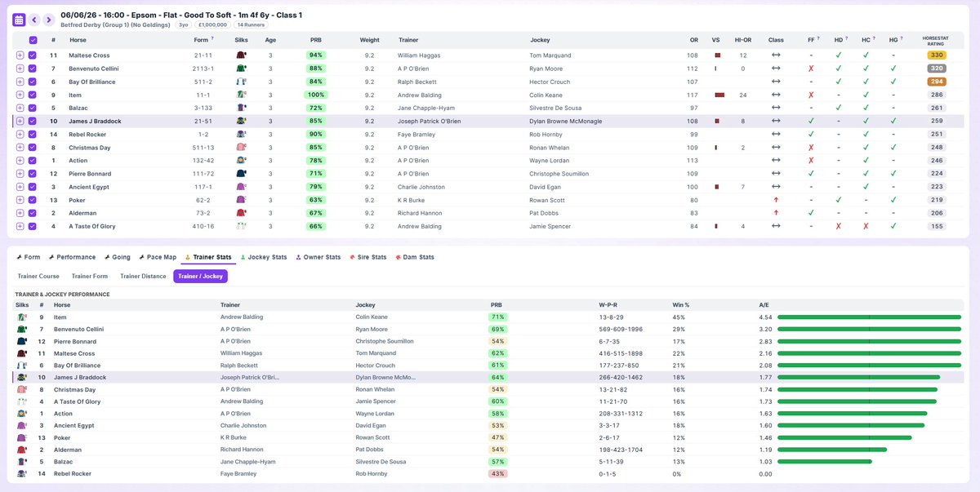Click the help mark beside HC column header
This screenshot has height=492, width=980.
[x=875, y=38]
